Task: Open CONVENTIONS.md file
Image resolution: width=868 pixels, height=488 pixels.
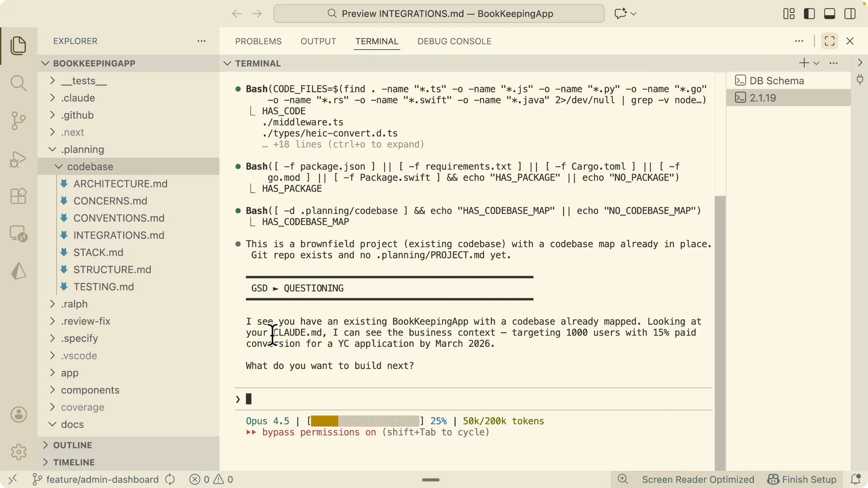Action: pos(128,218)
